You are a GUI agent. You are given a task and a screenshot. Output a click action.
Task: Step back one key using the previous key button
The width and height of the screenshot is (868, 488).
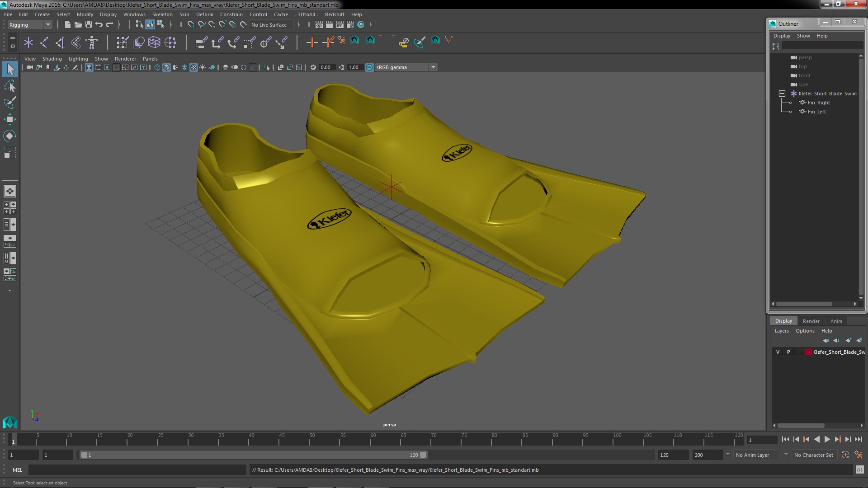[x=806, y=439]
